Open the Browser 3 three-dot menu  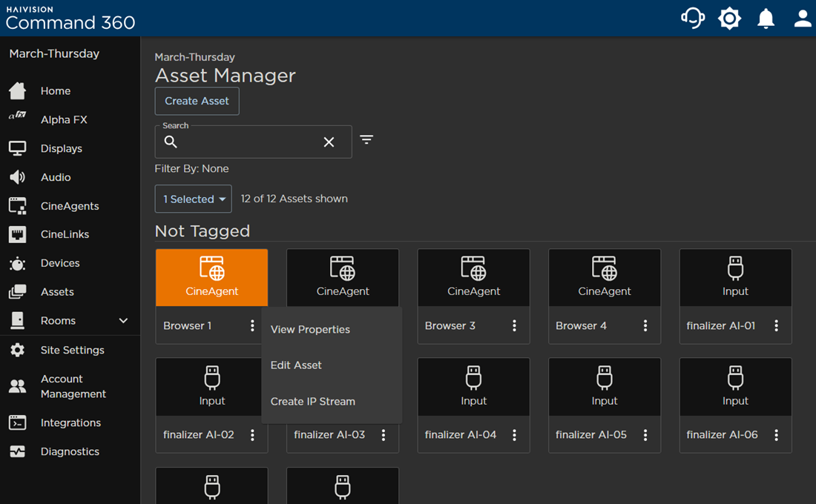pyautogui.click(x=514, y=325)
